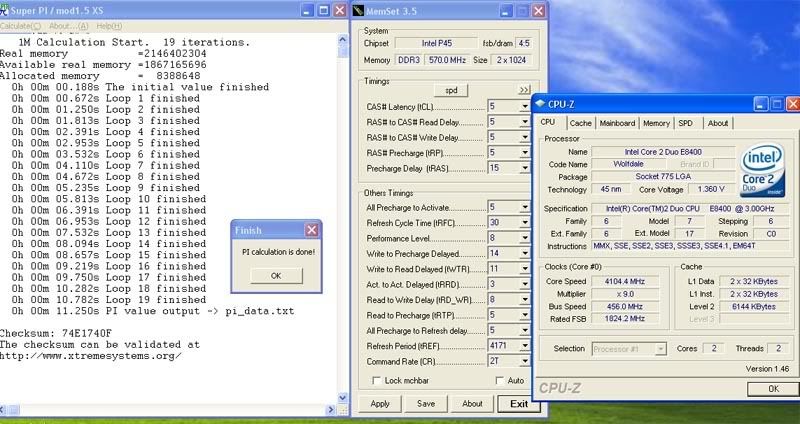Click the Rated FSB 1824.2 MHz value
Screen dimensions: 800x424
click(x=624, y=319)
